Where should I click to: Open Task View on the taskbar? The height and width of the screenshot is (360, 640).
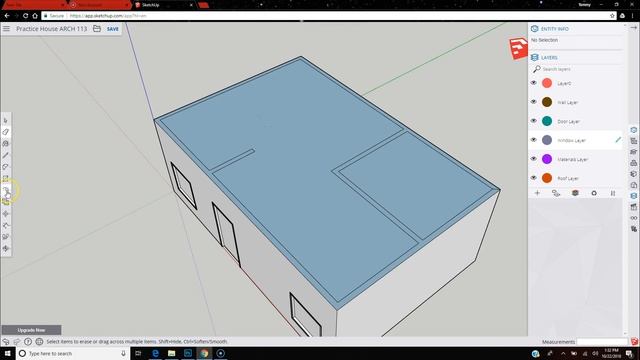point(138,353)
